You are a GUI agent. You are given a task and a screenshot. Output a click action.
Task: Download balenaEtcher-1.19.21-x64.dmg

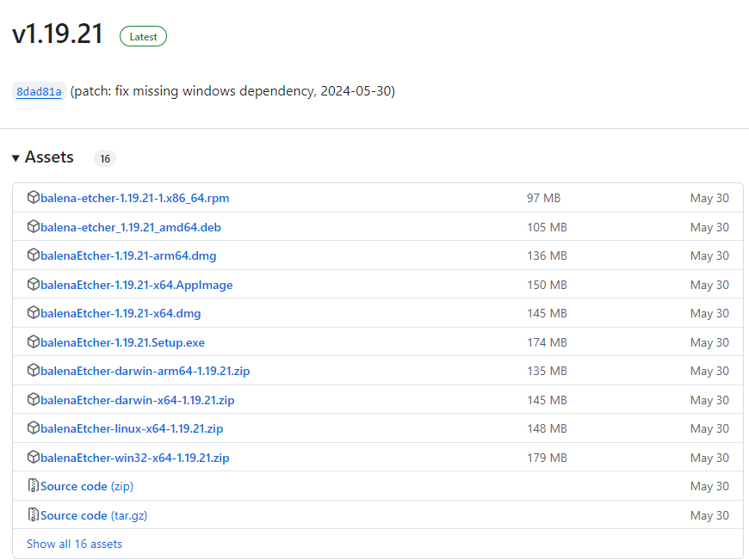pyautogui.click(x=121, y=314)
